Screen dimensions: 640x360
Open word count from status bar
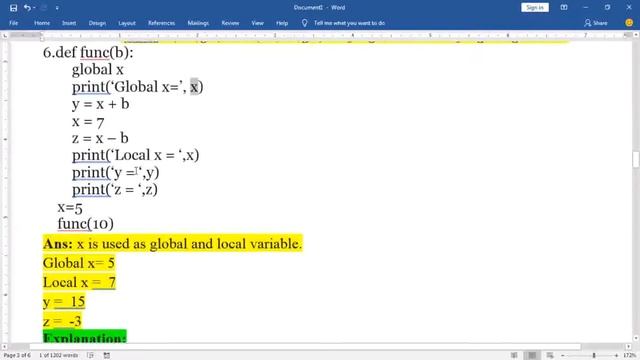pos(58,355)
